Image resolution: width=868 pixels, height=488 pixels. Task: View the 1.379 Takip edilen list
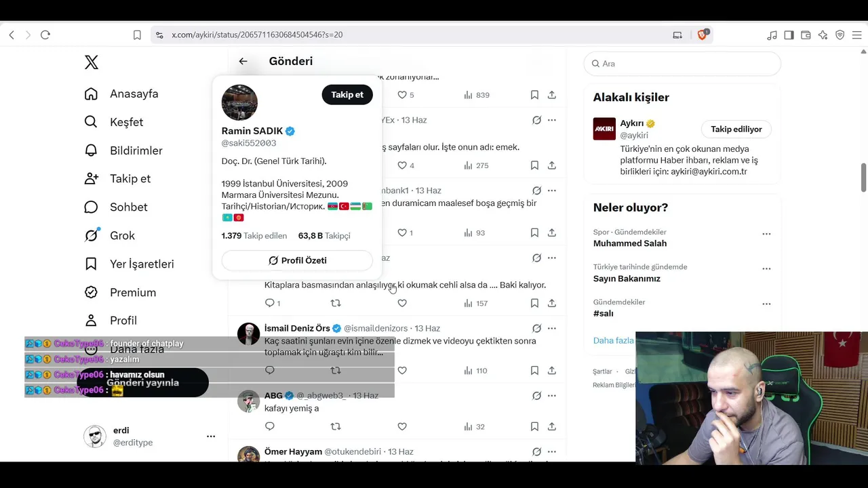click(254, 236)
